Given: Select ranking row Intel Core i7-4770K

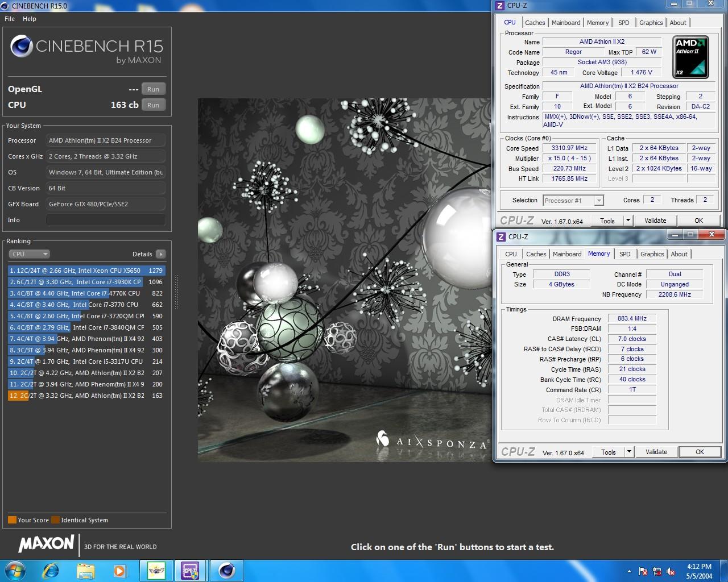Looking at the screenshot, I should click(x=86, y=293).
